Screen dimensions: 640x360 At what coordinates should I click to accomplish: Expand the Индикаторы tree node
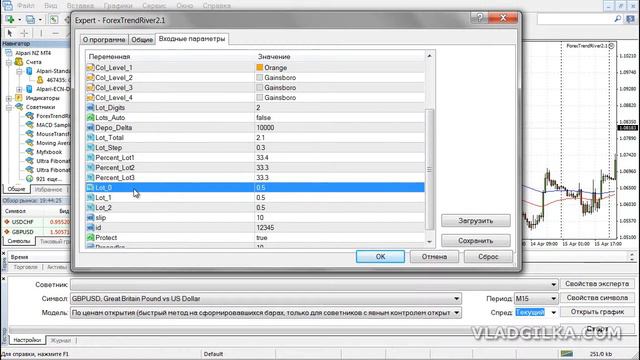coord(9,98)
